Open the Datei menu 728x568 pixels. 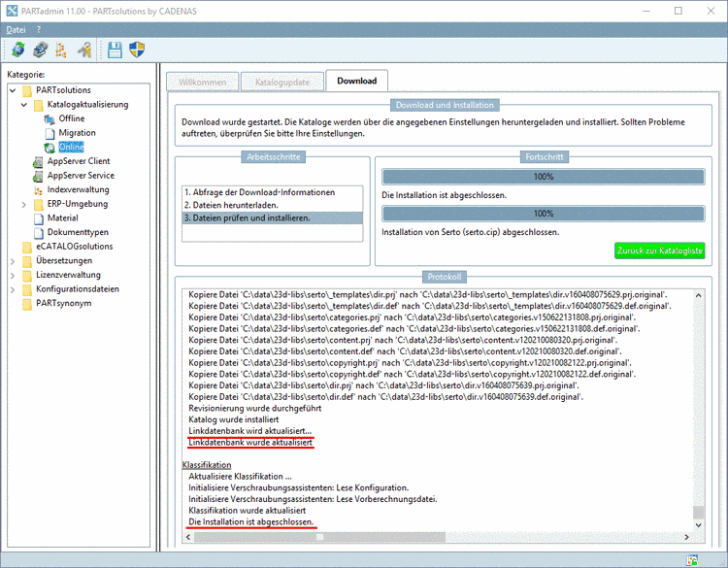(16, 30)
